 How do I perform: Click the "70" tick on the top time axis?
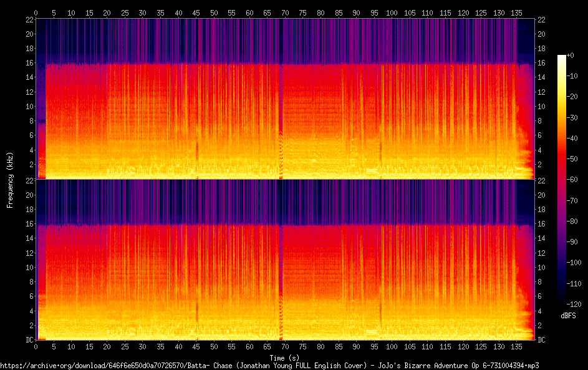(285, 12)
